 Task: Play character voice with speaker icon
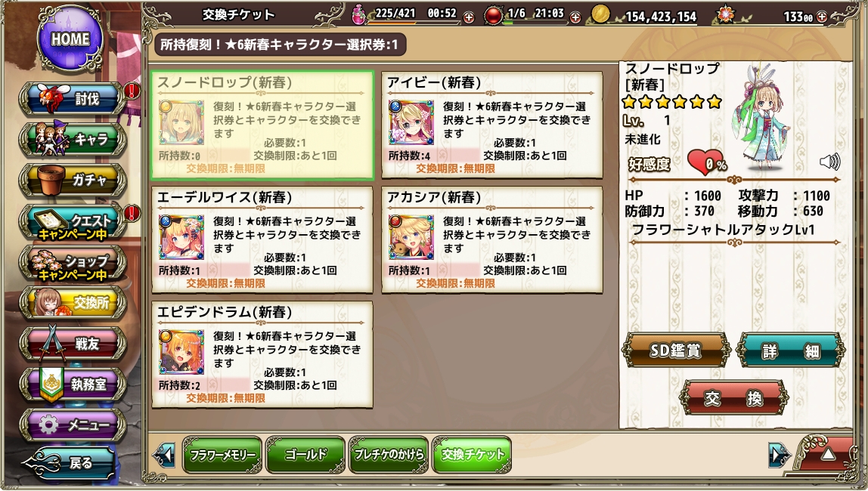[x=829, y=162]
